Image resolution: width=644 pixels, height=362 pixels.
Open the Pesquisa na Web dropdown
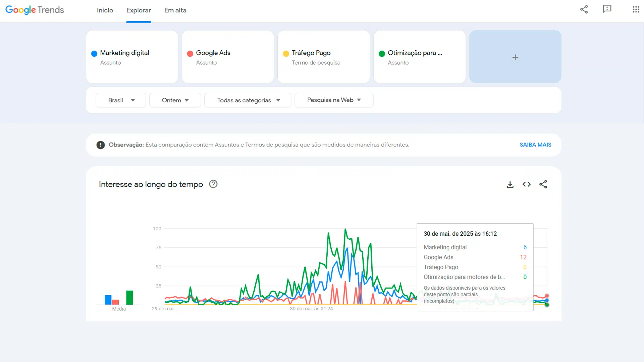(334, 100)
